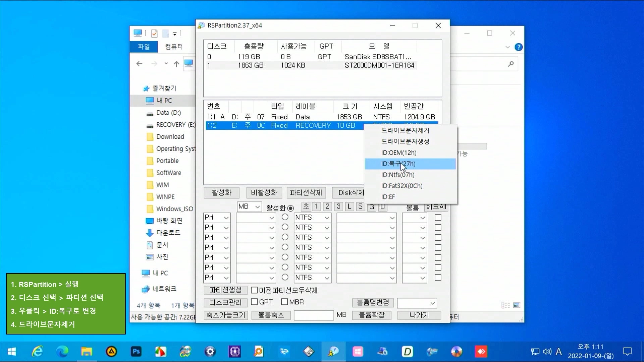Open Microsoft Edge from the taskbar
Viewport: 644px width, 362px height.
tap(62, 352)
